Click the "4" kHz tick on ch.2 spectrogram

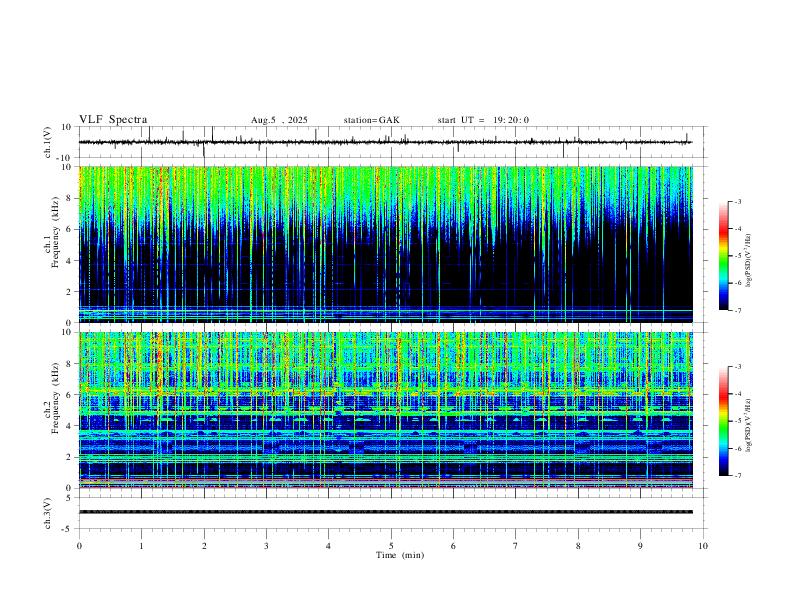pyautogui.click(x=70, y=426)
